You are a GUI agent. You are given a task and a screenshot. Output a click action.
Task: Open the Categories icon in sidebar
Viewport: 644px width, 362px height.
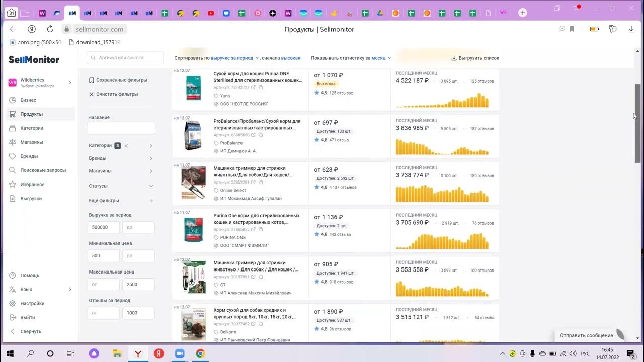[12, 128]
